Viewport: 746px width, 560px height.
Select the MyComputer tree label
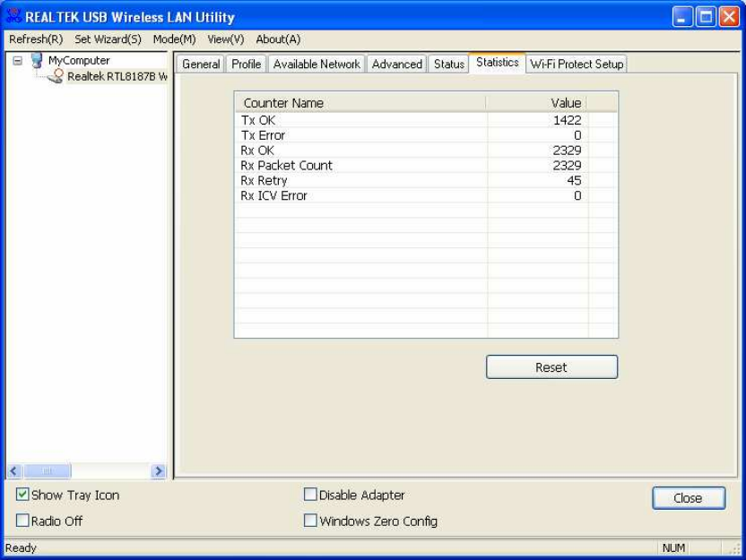(79, 60)
